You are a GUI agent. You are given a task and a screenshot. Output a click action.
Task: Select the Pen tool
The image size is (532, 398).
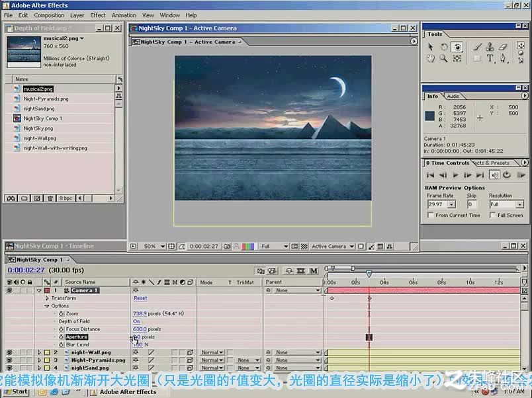point(503,58)
